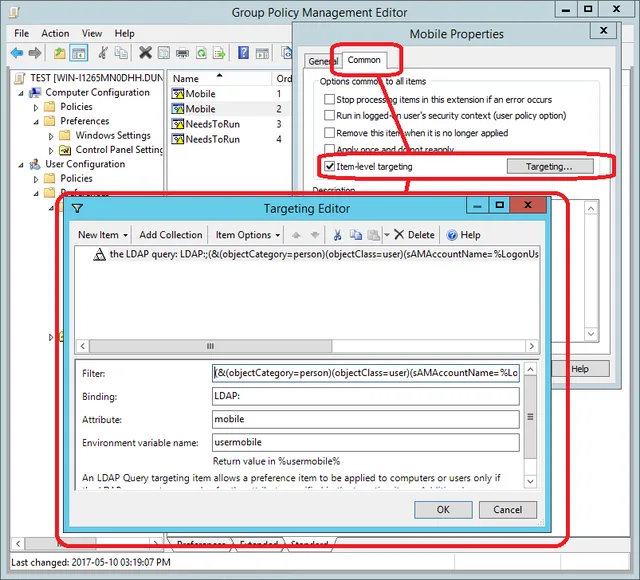Screen dimensions: 640x580
Task: Click Move Down arrow in Targeting Editor
Action: click(315, 235)
